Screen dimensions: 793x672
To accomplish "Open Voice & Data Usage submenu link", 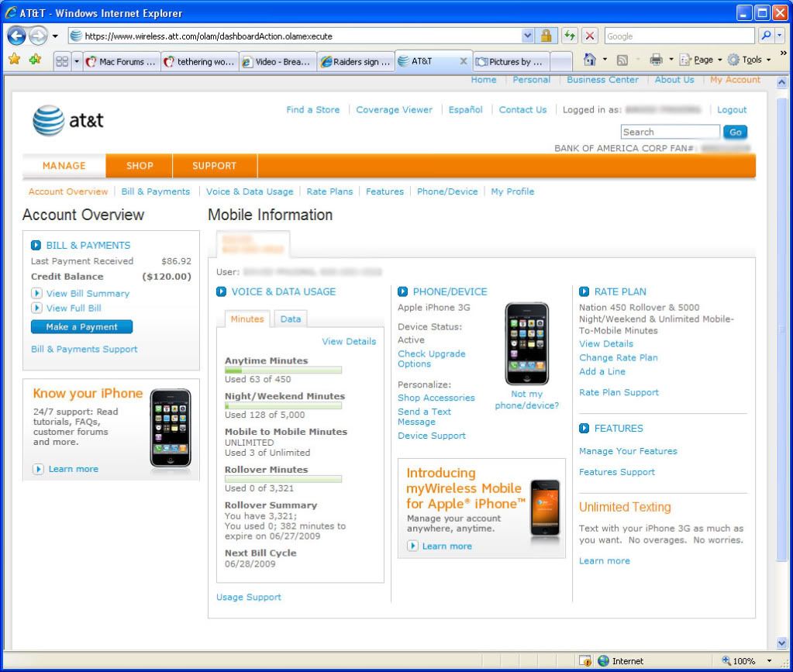I will (250, 191).
